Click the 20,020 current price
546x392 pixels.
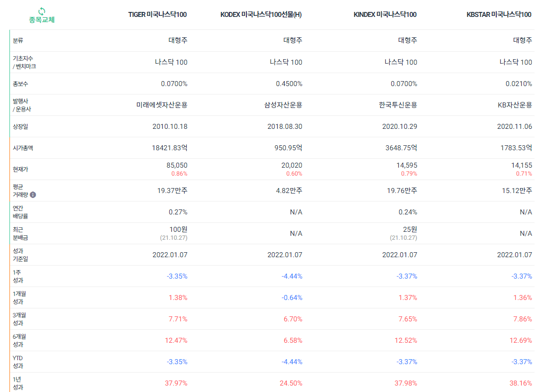pos(292,165)
